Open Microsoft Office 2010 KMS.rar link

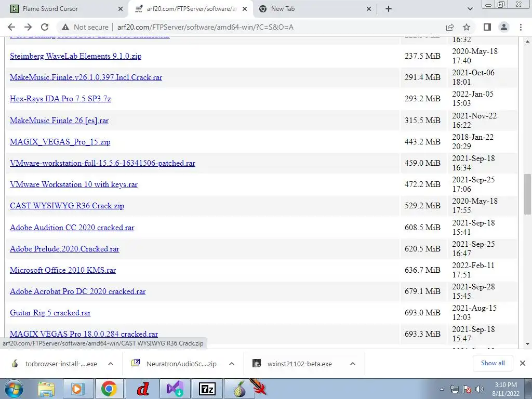coord(63,270)
